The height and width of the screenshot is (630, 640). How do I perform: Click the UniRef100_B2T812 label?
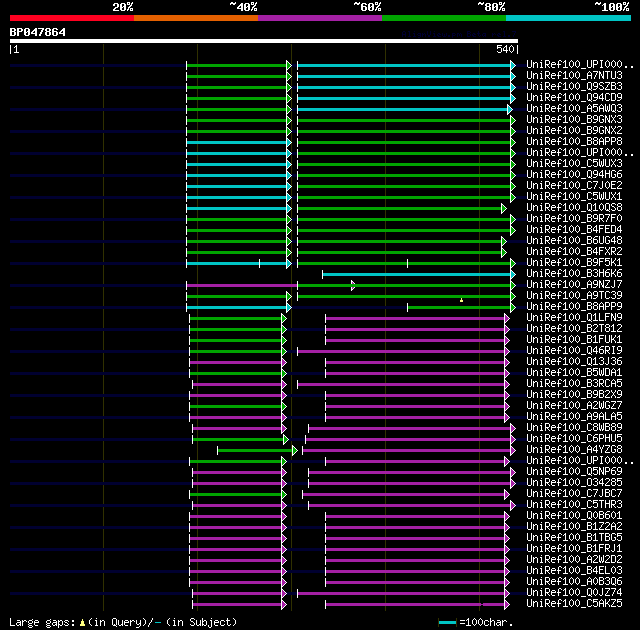[x=574, y=329]
